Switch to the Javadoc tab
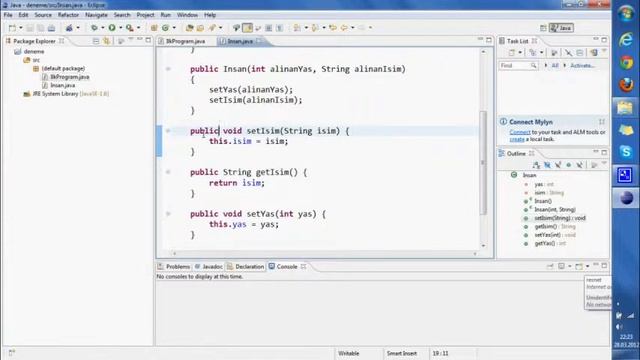640x360 pixels. pos(209,267)
